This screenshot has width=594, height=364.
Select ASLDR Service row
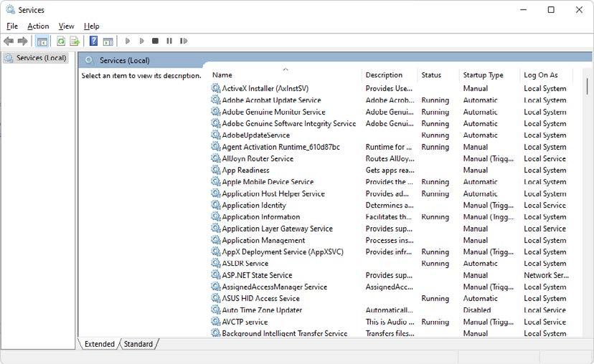click(245, 264)
